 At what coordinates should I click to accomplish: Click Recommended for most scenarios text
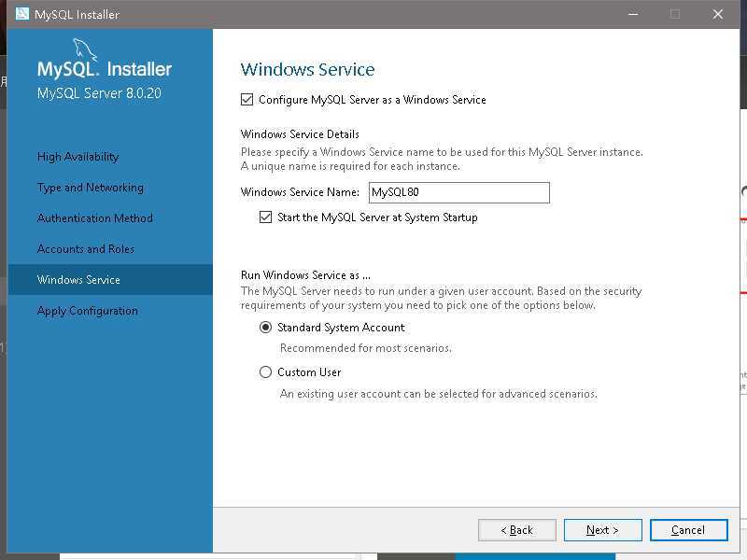click(x=365, y=348)
